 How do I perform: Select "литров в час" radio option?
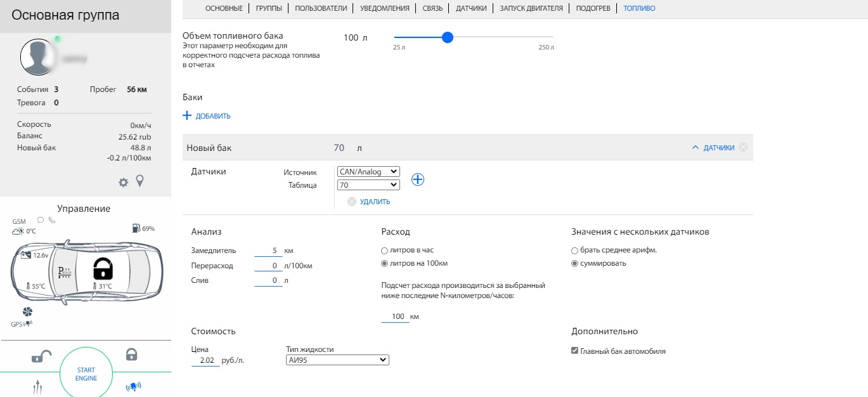click(384, 251)
